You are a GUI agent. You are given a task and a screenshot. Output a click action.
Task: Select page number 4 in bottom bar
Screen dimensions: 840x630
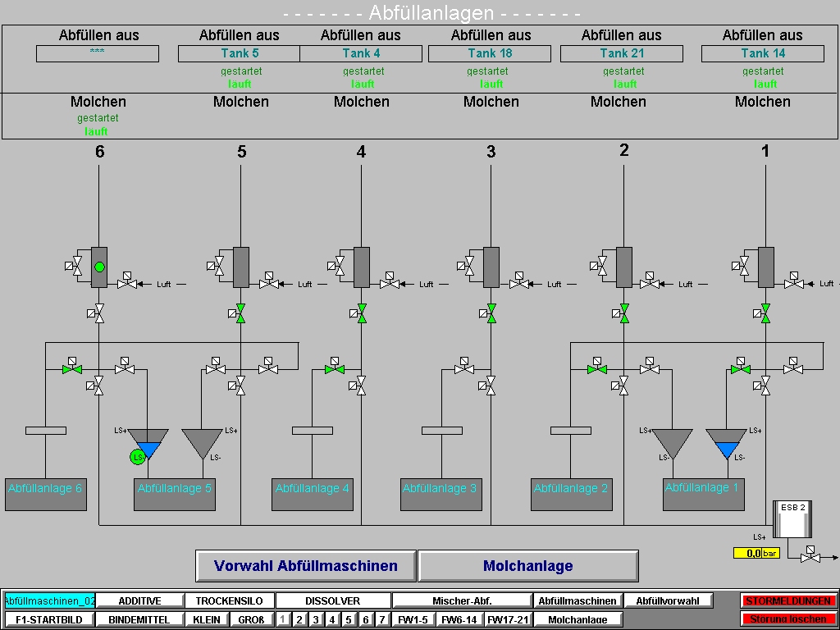coord(332,619)
